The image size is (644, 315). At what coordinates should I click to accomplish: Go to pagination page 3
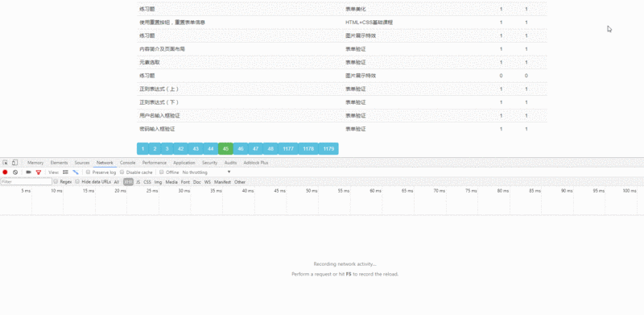[167, 149]
